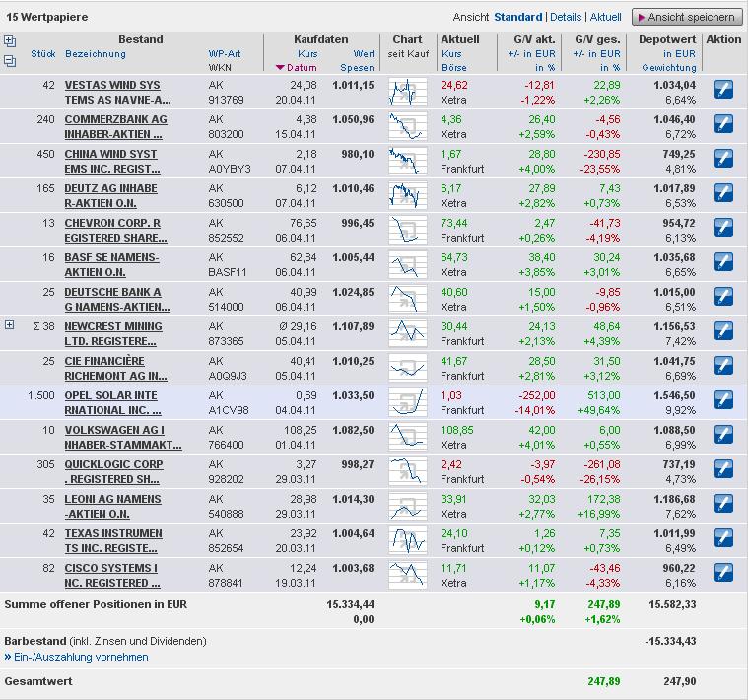Screen dimensions: 748x700
Task: Switch to Details view
Action: (x=566, y=17)
